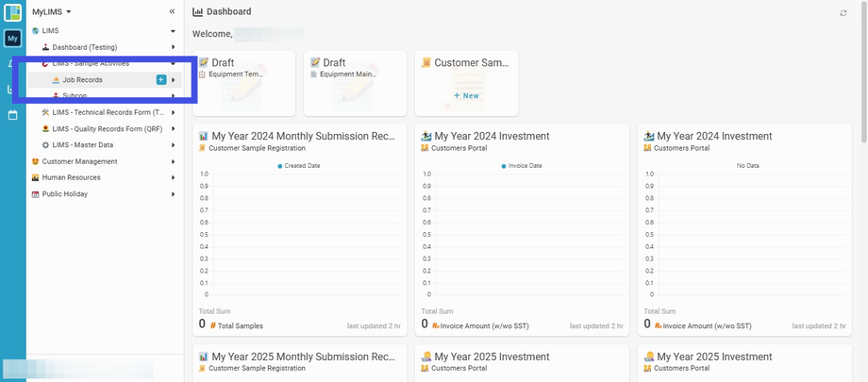The height and width of the screenshot is (382, 868).
Task: Click the dashboard refresh icon
Action: (843, 13)
